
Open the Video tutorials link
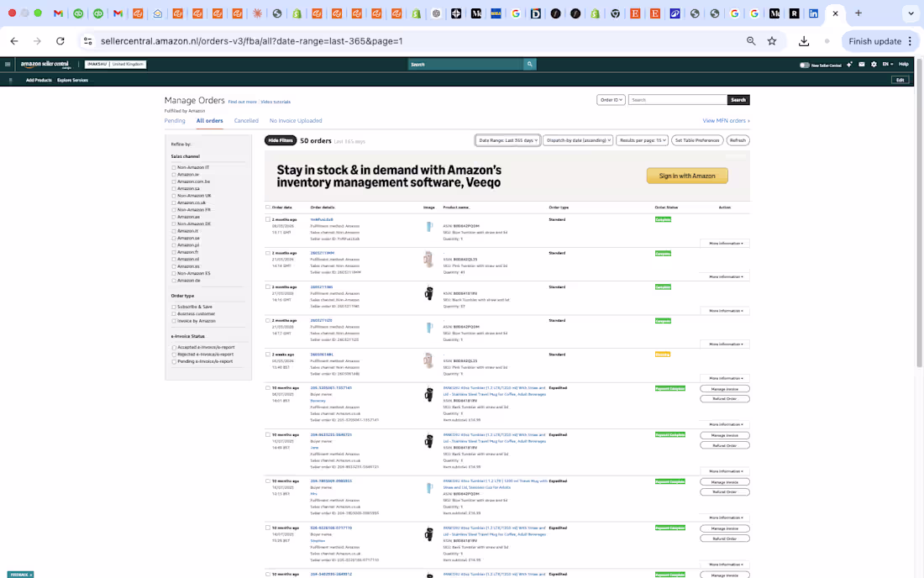click(276, 102)
